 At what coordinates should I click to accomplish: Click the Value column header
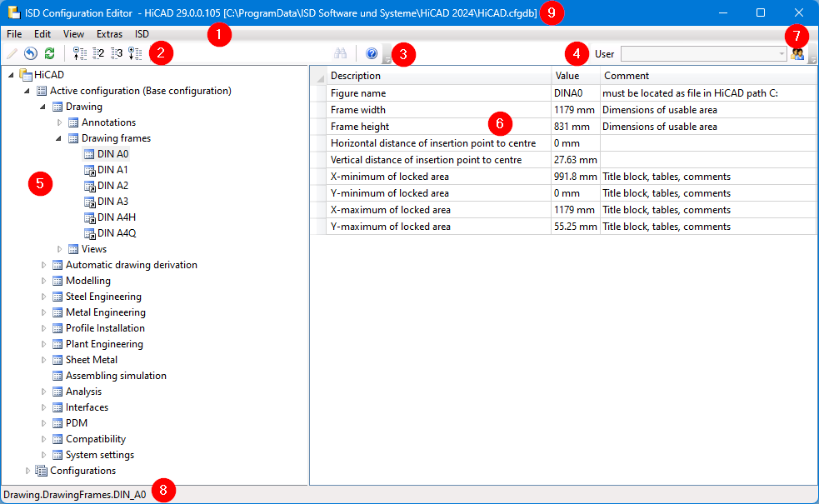(x=576, y=76)
